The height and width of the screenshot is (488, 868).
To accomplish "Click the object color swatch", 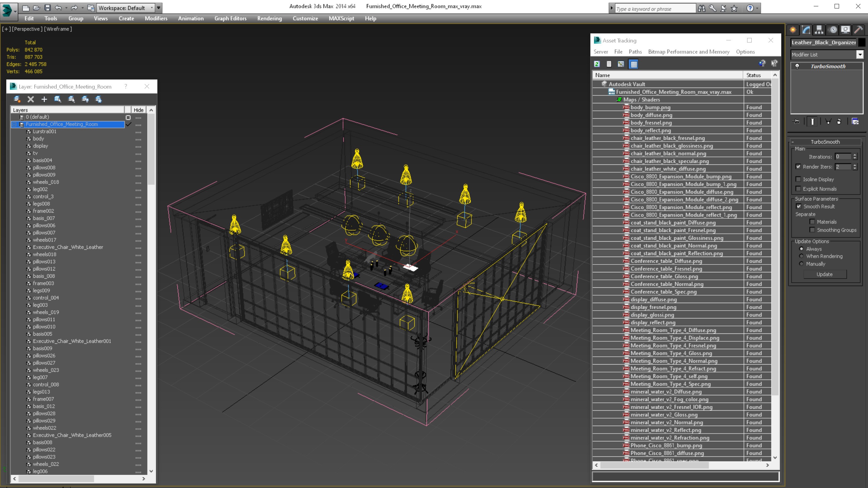I will click(861, 42).
